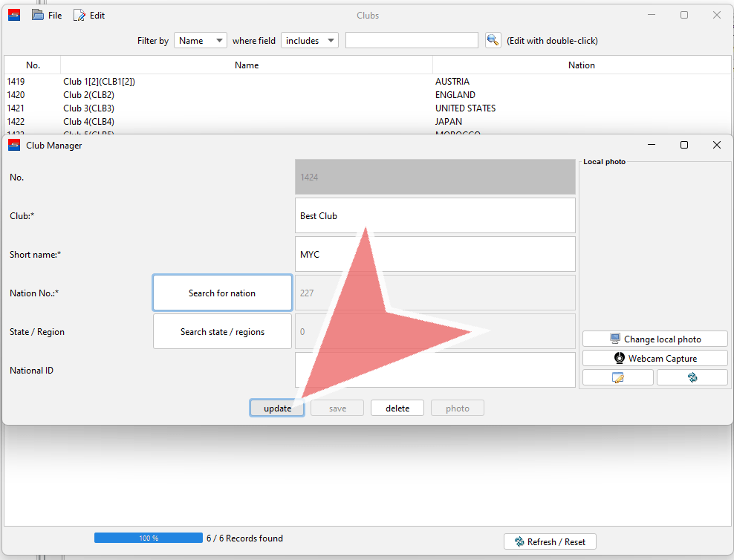Click the edit photo pencil icon button
The height and width of the screenshot is (560, 734).
617,377
